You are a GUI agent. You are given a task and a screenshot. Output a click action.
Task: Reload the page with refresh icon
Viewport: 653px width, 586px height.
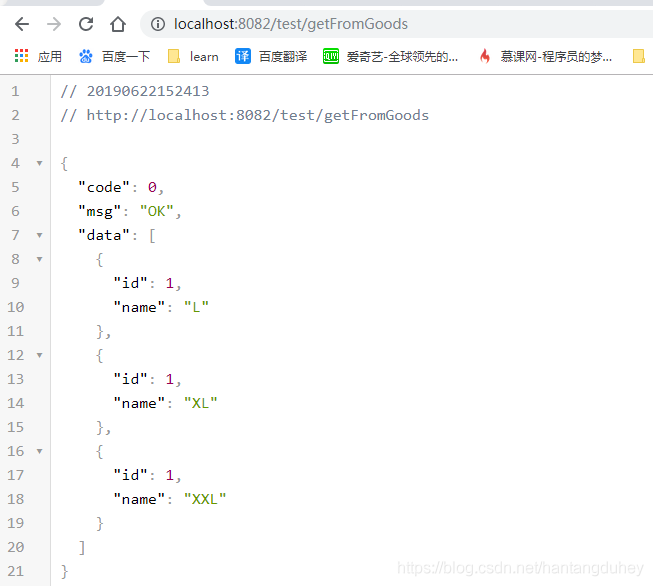86,24
